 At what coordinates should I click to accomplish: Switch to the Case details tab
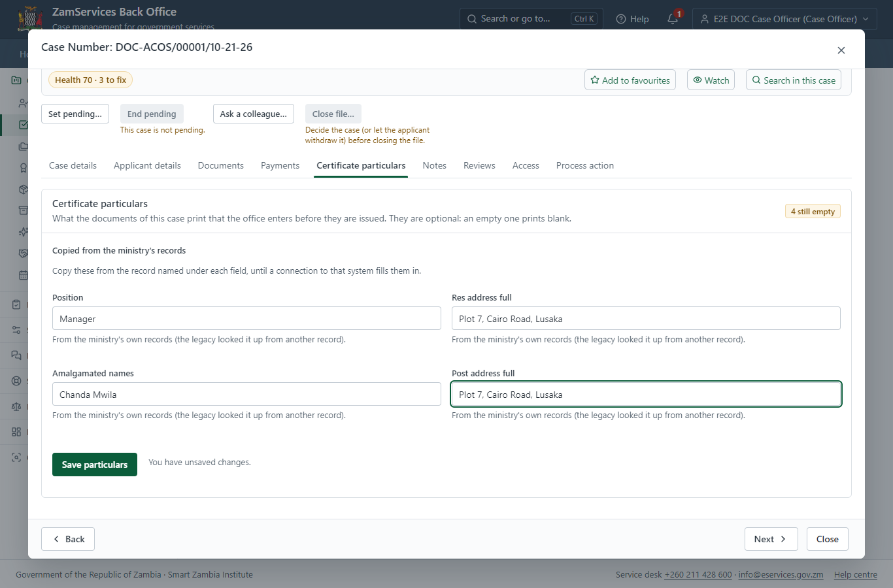point(73,165)
